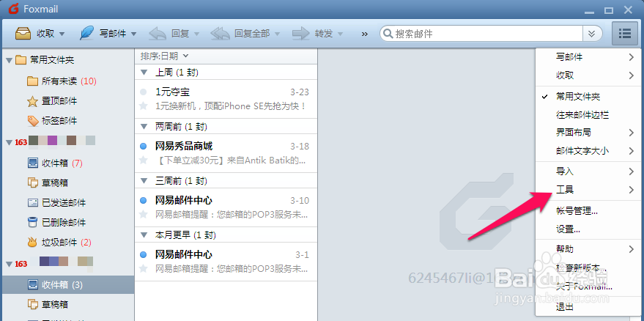Screen dimensions: 644x321
Task: Toggle unread dot on 3-1 网易邮件中心 email
Action: 144,254
